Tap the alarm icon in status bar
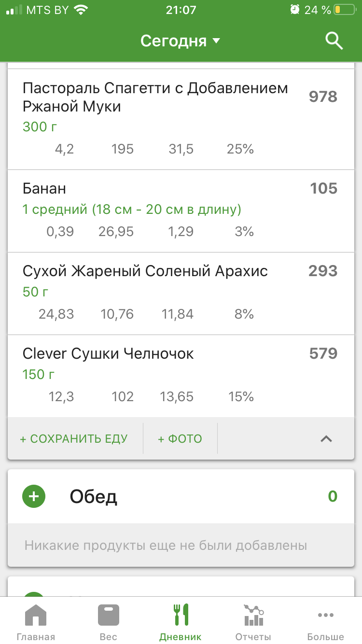 pos(295,10)
